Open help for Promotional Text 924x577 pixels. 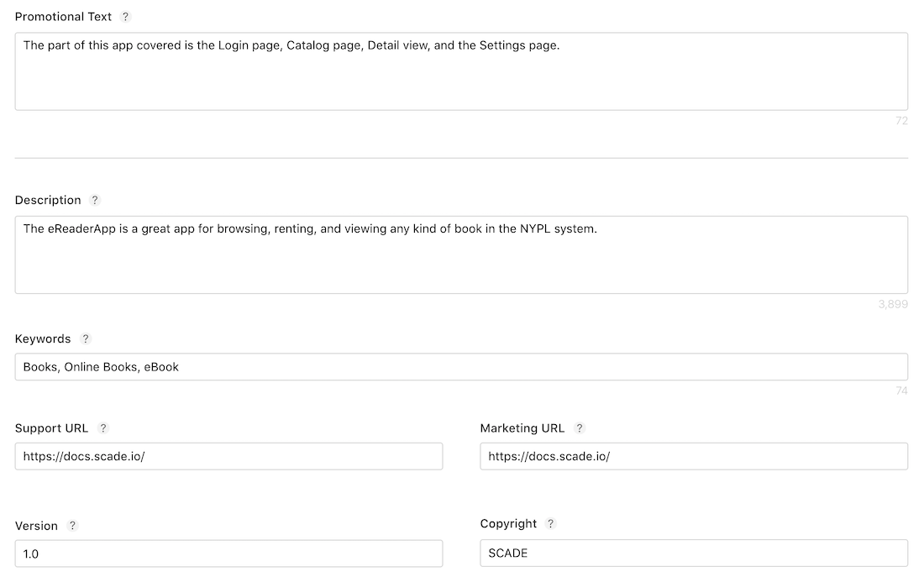point(126,17)
